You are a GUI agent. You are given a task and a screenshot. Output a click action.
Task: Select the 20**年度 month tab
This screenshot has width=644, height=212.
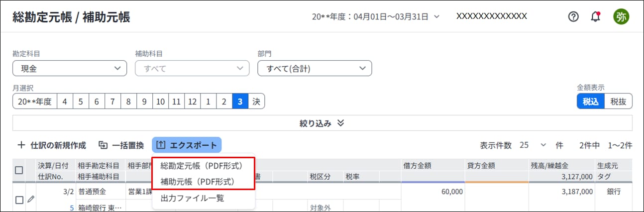(35, 102)
